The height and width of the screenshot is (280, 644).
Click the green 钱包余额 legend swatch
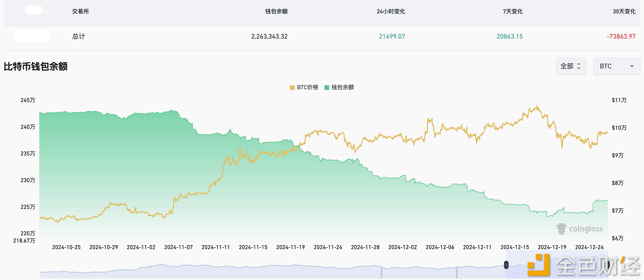coord(327,88)
